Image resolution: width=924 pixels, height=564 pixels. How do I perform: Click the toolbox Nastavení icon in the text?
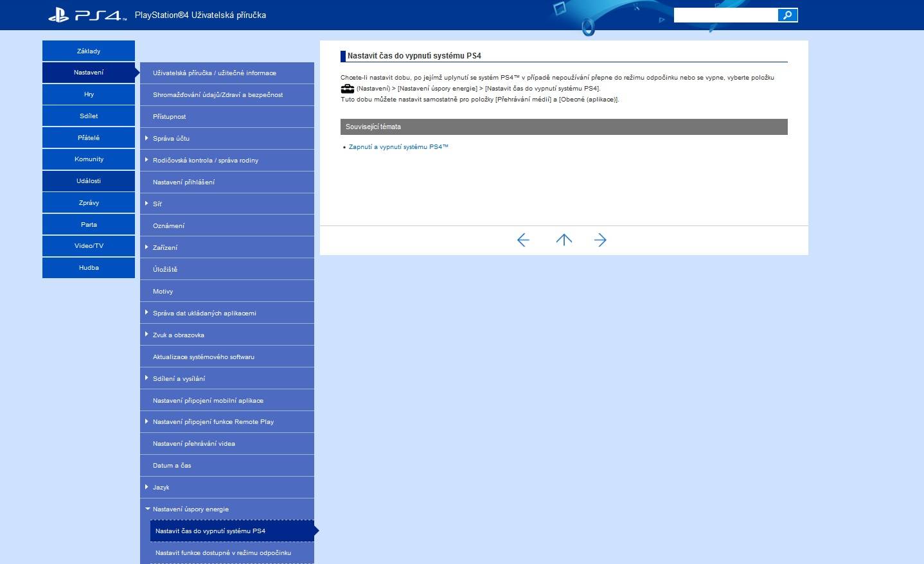coord(348,89)
